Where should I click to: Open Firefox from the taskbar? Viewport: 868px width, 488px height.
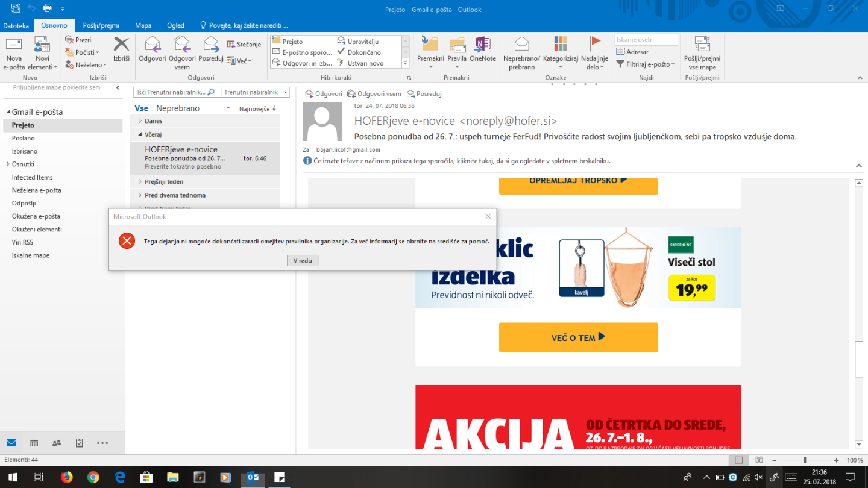point(66,477)
